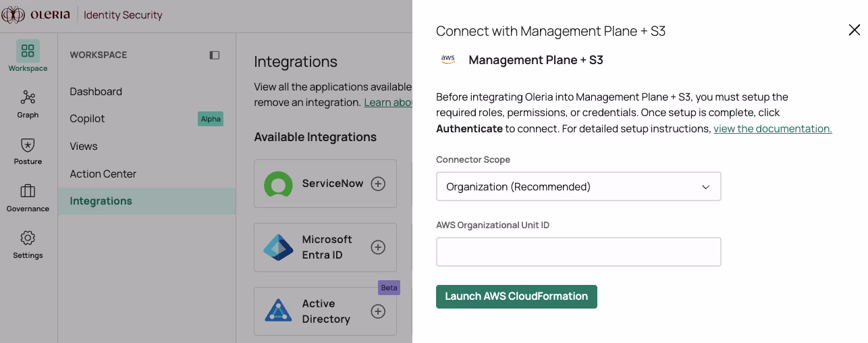This screenshot has width=868, height=343.
Task: Open the Workspace section in sidebar
Action: coord(28,56)
